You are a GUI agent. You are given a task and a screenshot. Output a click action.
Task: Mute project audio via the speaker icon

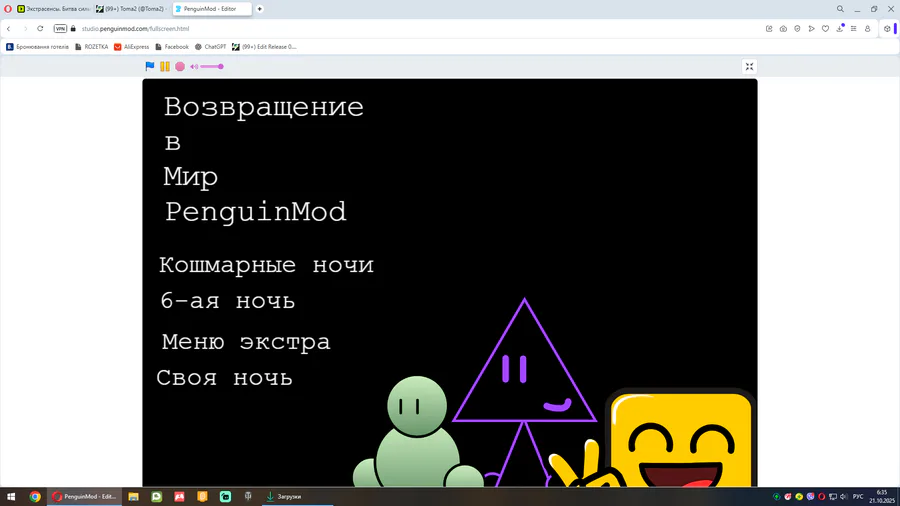coord(194,67)
